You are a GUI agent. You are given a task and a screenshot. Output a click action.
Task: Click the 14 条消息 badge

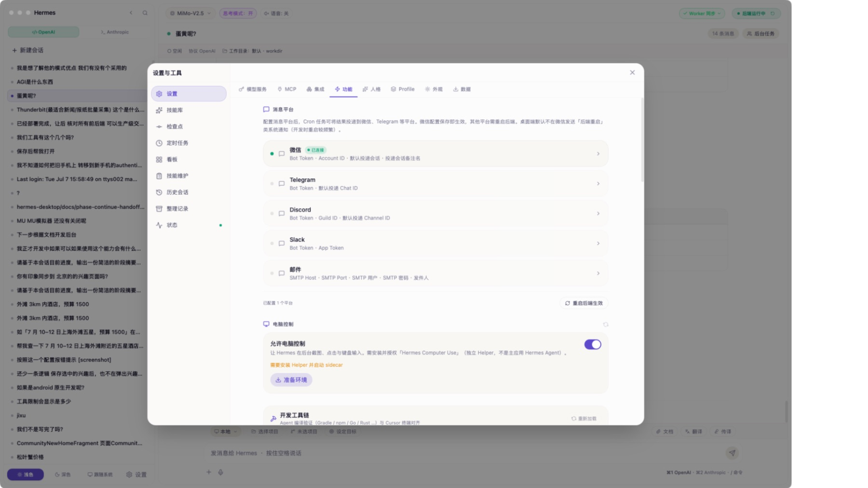[723, 34]
